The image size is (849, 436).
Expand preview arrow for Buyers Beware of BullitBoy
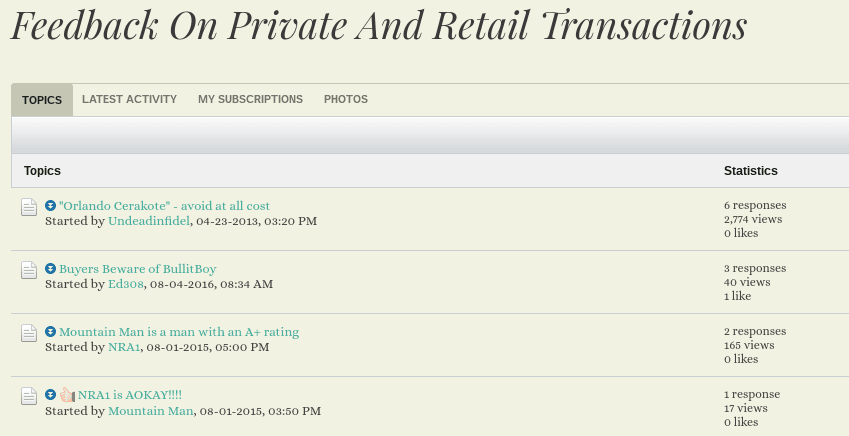click(50, 268)
